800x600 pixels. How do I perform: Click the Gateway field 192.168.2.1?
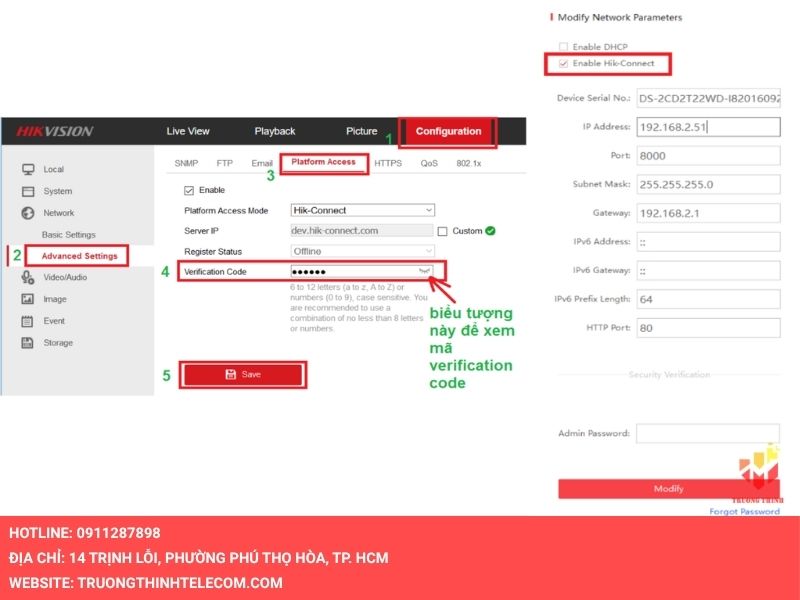[x=708, y=213]
